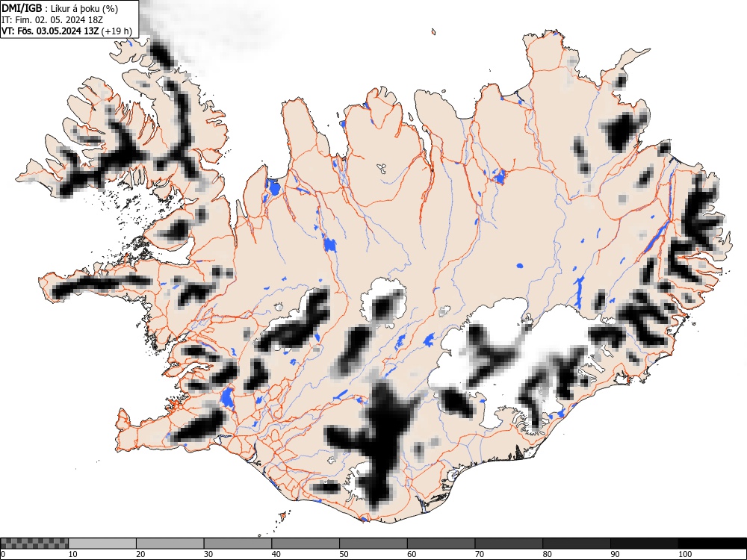Select the "(+19 h)" forecast offset text

(x=117, y=31)
